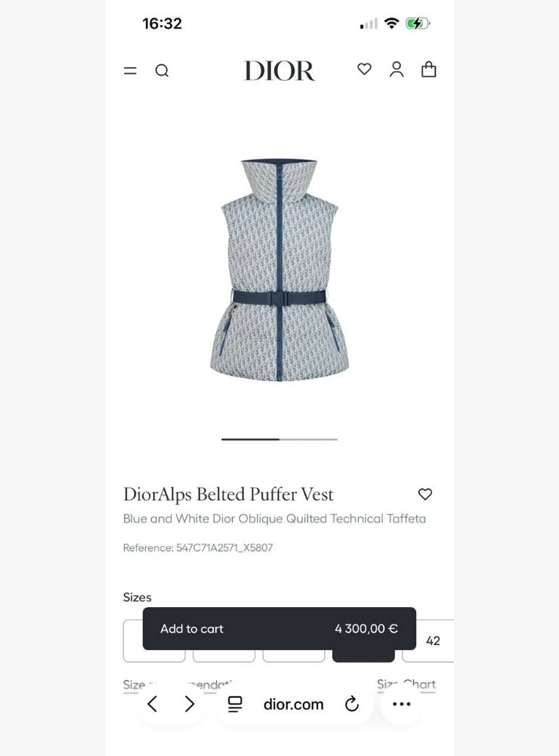Open the wishlist heart in header
The height and width of the screenshot is (756, 559).
tap(364, 70)
